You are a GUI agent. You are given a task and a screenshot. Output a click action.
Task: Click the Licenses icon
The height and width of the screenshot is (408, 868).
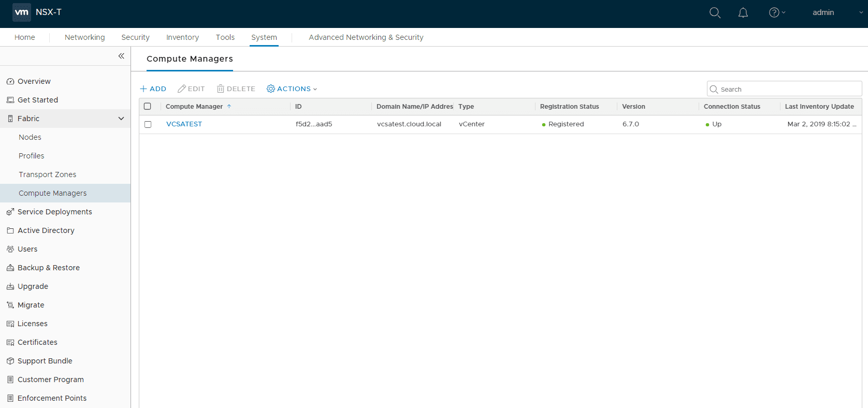coord(10,324)
